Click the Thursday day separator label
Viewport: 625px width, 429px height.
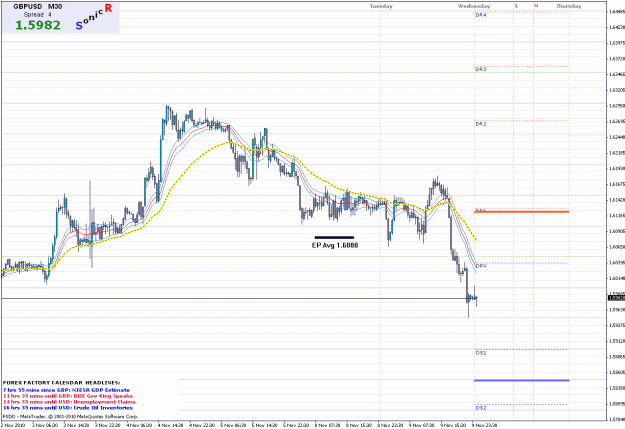(x=569, y=6)
